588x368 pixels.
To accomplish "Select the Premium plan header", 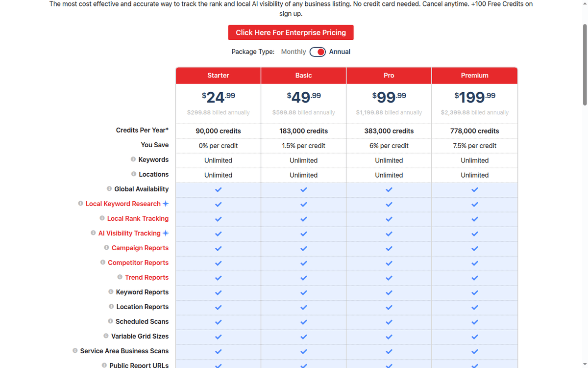I will [x=475, y=76].
